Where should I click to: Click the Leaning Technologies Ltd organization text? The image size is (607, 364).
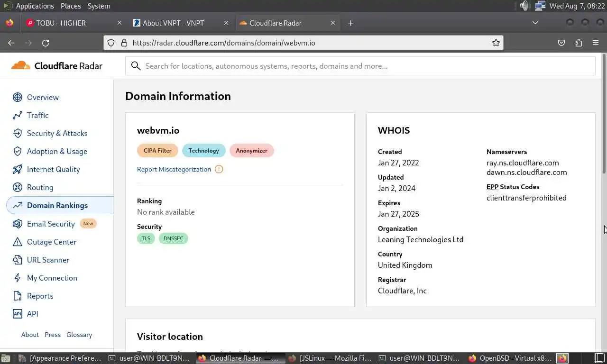(x=421, y=239)
